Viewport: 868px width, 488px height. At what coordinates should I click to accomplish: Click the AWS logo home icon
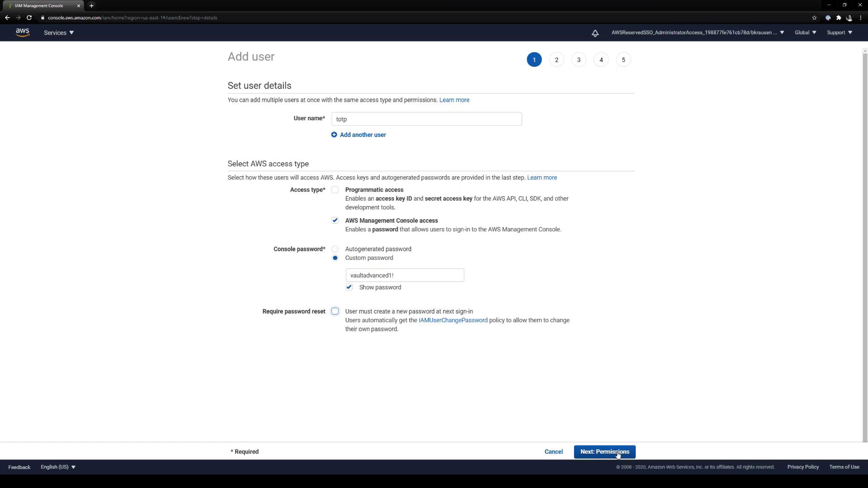pos(22,33)
